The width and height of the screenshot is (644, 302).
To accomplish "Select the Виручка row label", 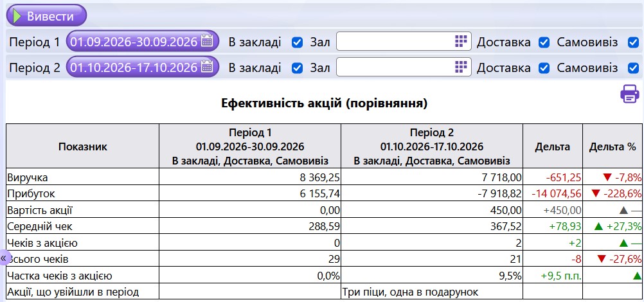I will (x=28, y=177).
